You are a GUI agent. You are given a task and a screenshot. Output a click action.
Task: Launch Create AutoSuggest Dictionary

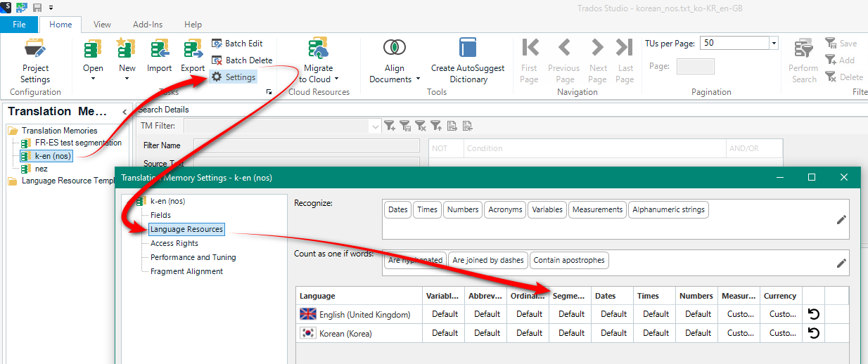tap(468, 60)
